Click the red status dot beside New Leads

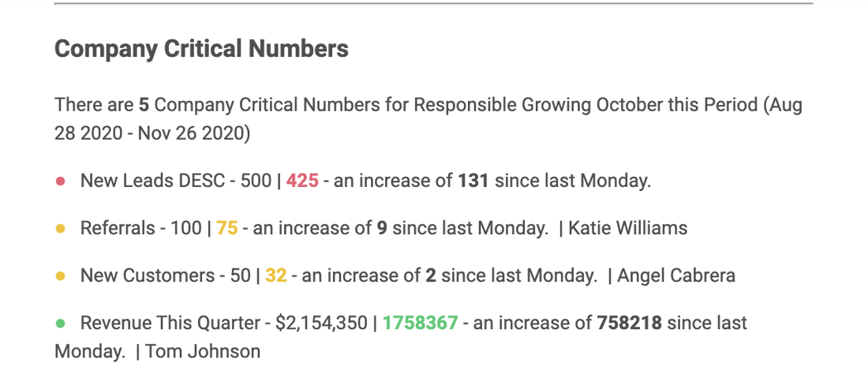point(61,181)
